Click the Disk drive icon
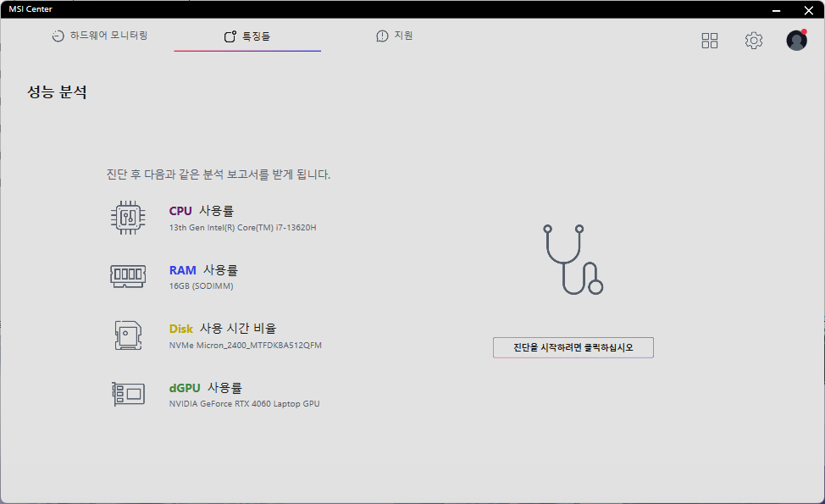 (x=129, y=335)
